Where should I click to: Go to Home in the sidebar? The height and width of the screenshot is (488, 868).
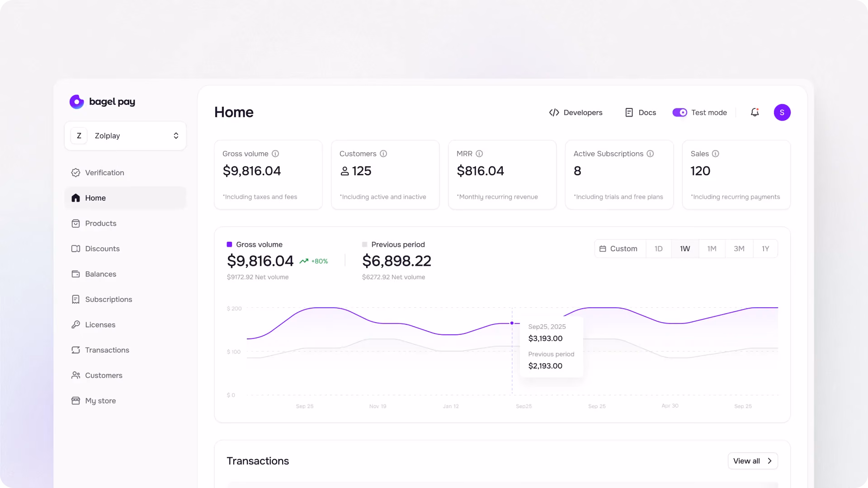click(x=125, y=198)
